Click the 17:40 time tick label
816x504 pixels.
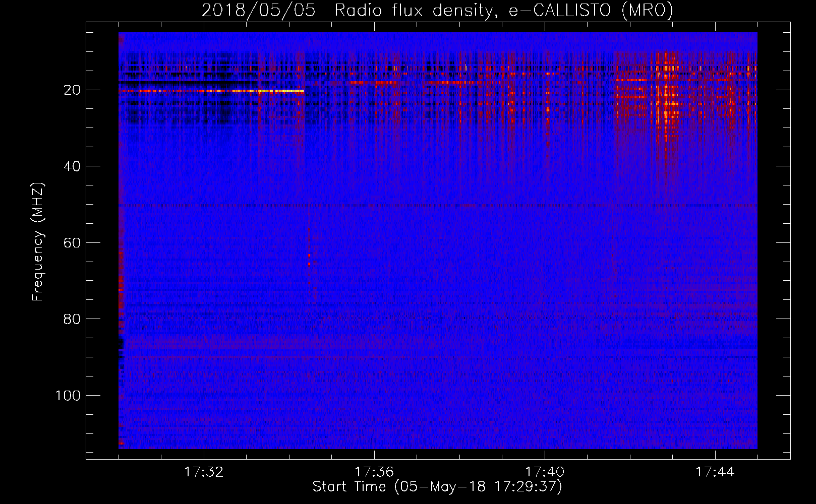pos(545,472)
